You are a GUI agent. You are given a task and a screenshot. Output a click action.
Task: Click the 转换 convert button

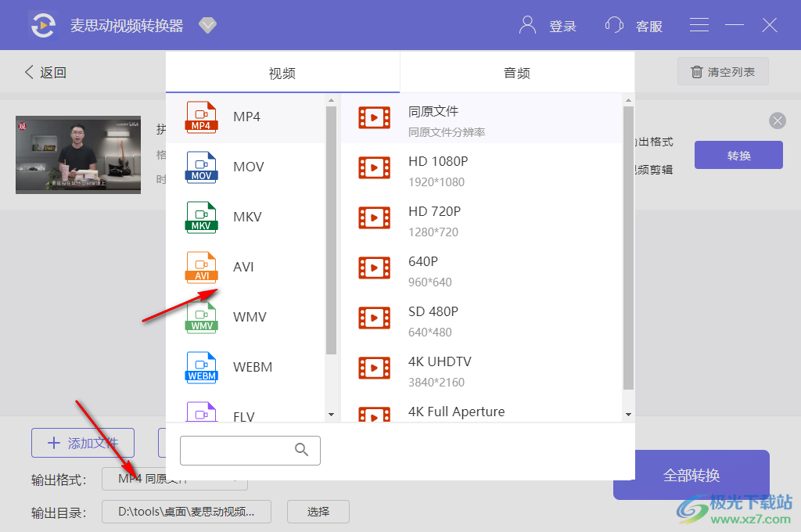point(738,155)
